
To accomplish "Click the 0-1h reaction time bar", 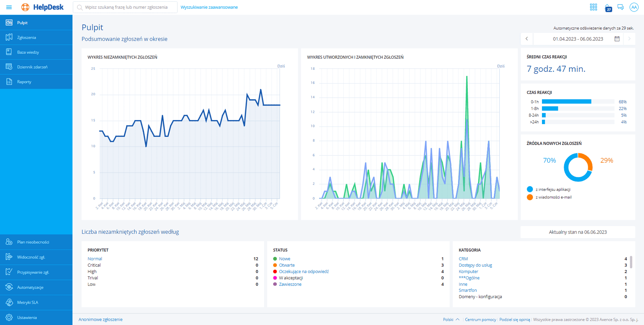I will (567, 101).
